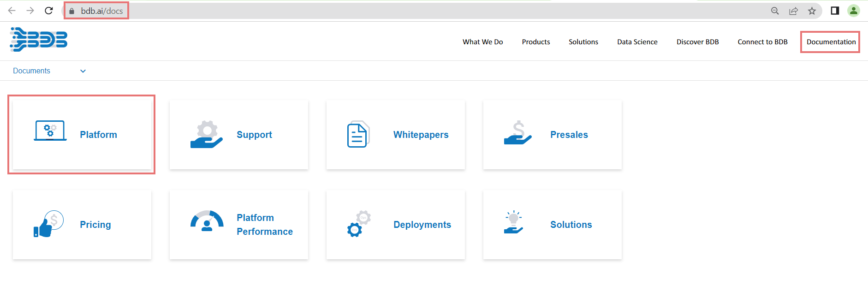Click the BDB logo
Viewport: 868px width, 286px height.
(39, 40)
